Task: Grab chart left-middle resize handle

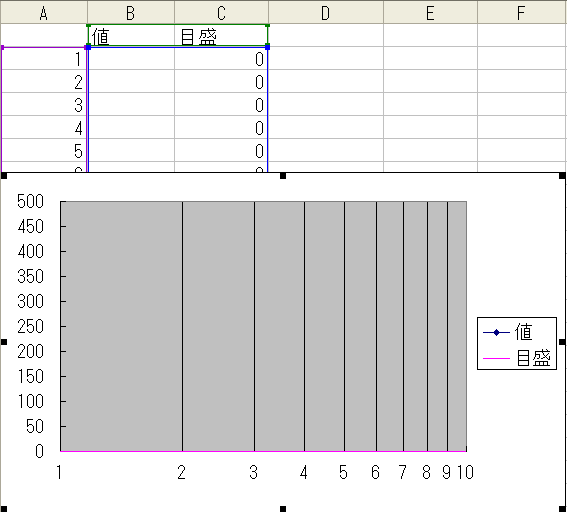Action: click(x=4, y=342)
